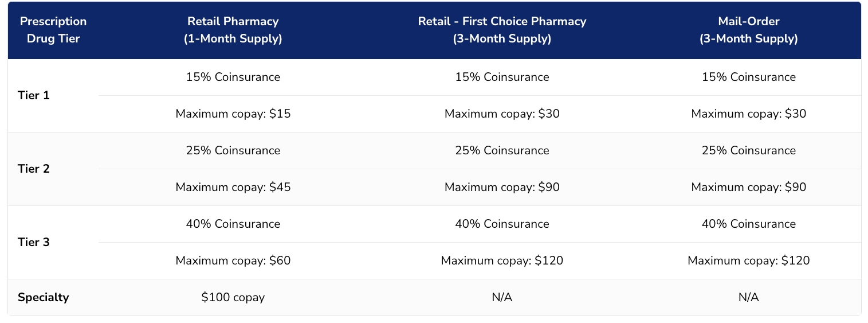The image size is (868, 323).
Task: Select the Tier 2 row label
Action: 34,169
